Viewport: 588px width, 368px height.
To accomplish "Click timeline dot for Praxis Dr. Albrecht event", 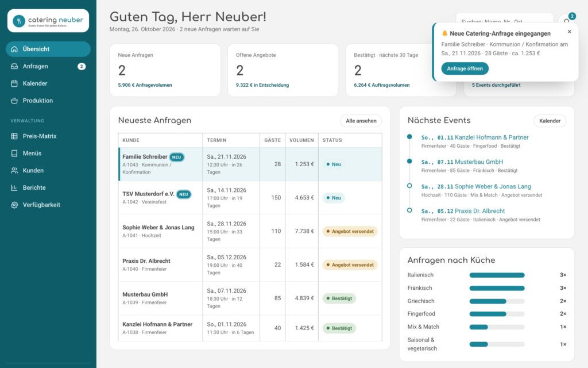I will pyautogui.click(x=409, y=210).
